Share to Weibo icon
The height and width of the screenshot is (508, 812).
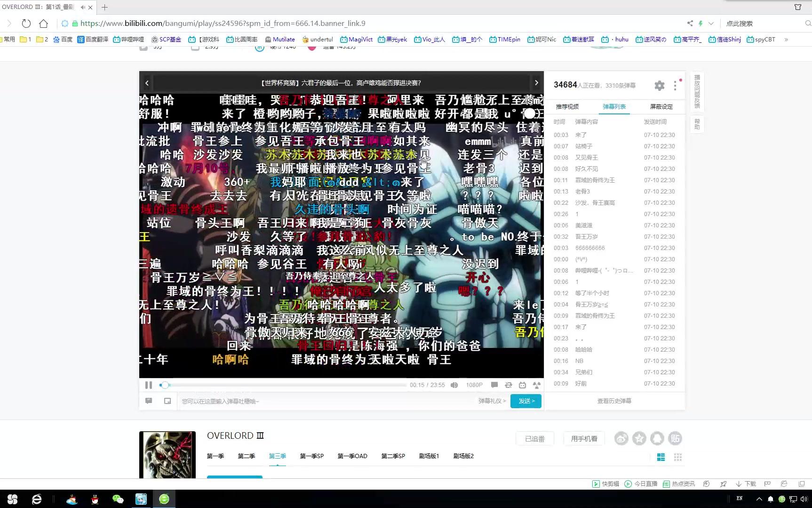pos(621,439)
